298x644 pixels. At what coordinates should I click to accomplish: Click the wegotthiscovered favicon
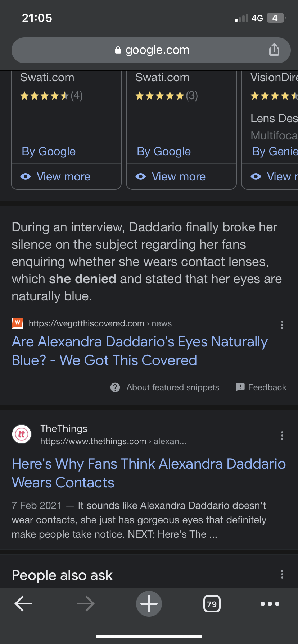click(x=17, y=323)
